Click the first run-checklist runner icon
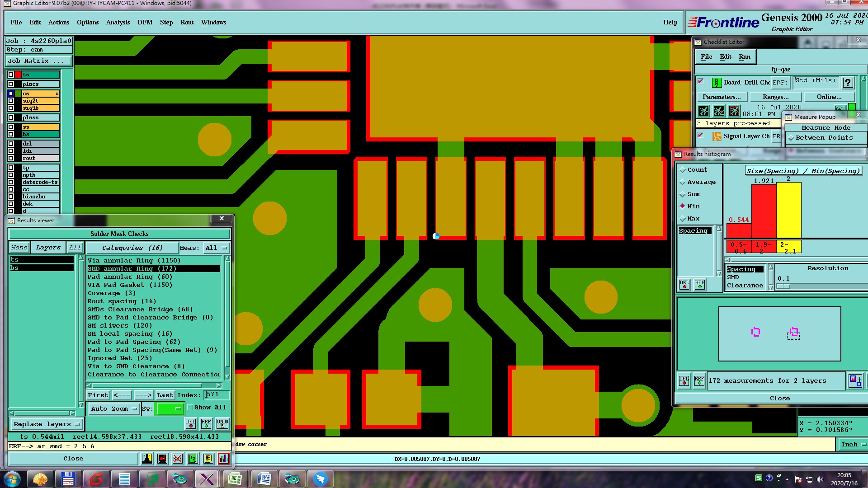Image resolution: width=868 pixels, height=488 pixels. (x=703, y=111)
